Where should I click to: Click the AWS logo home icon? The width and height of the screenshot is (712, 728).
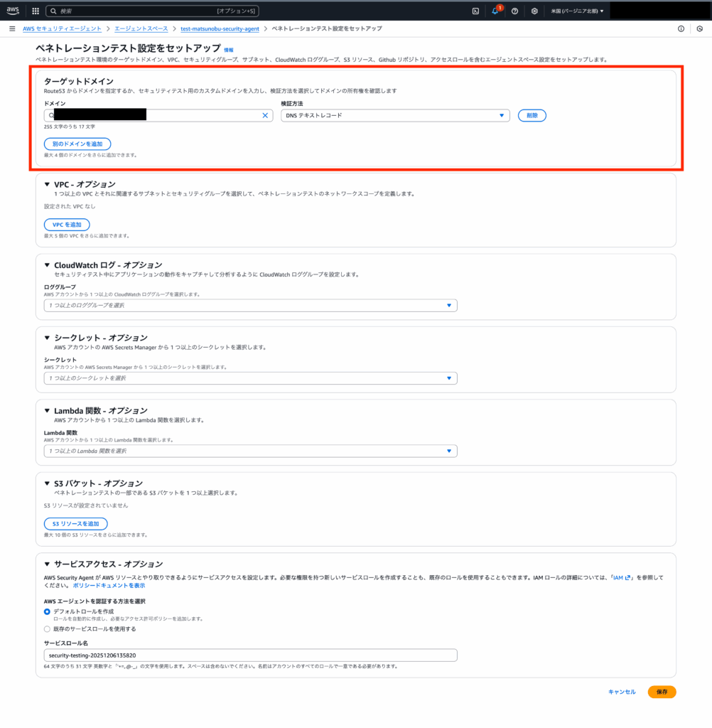[x=14, y=11]
